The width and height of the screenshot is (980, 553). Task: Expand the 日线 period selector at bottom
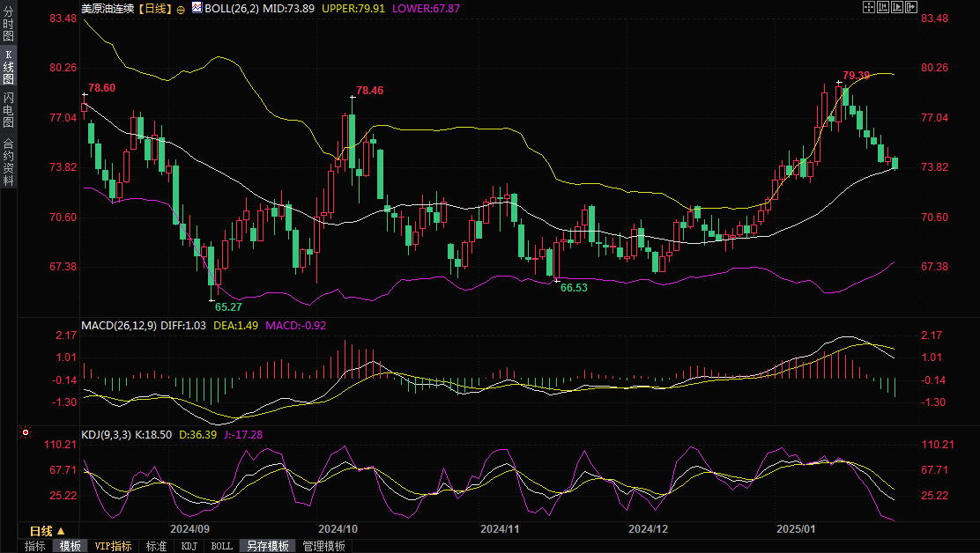click(47, 531)
